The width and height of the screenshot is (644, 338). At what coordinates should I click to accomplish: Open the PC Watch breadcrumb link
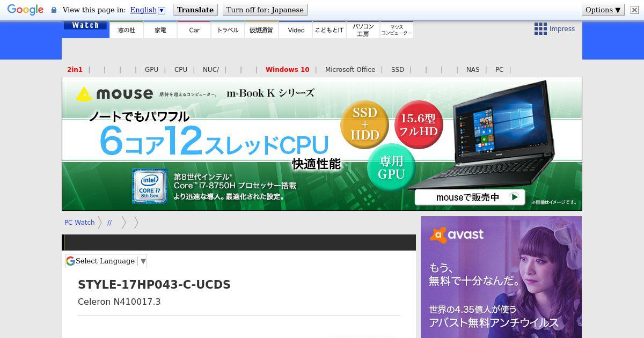click(79, 223)
